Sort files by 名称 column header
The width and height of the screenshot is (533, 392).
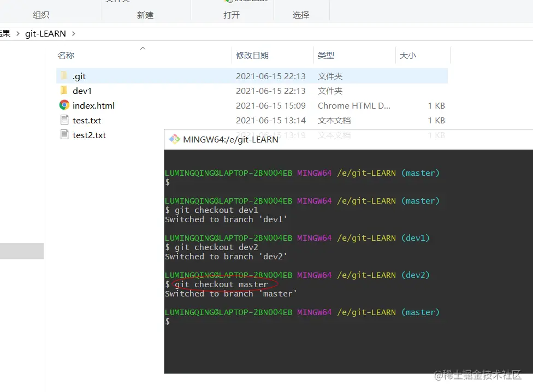point(66,55)
